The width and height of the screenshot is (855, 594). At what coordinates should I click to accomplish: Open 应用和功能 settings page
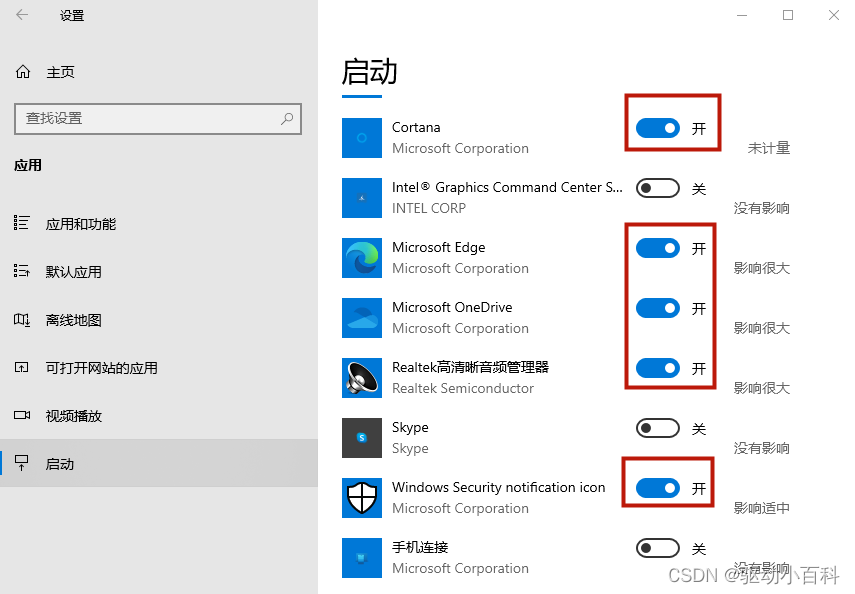(81, 224)
